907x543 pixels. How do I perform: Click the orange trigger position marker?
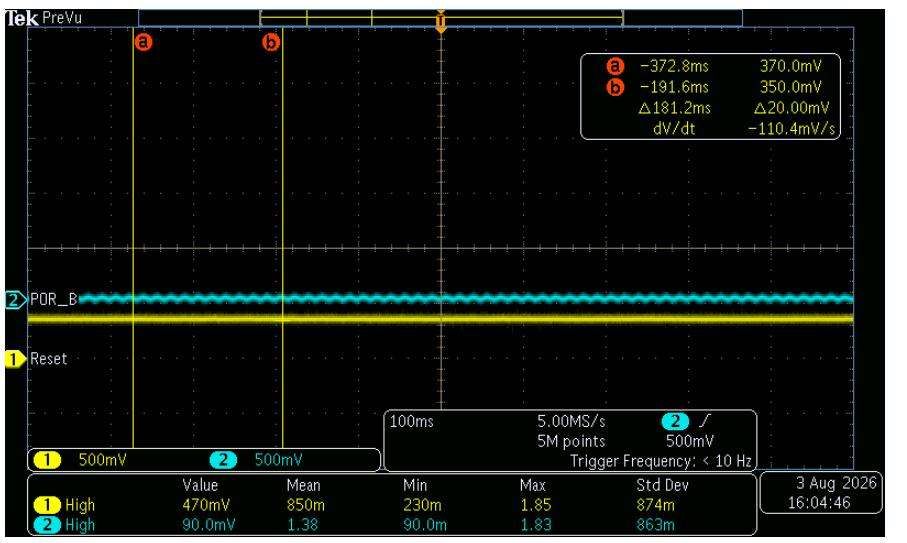[441, 21]
